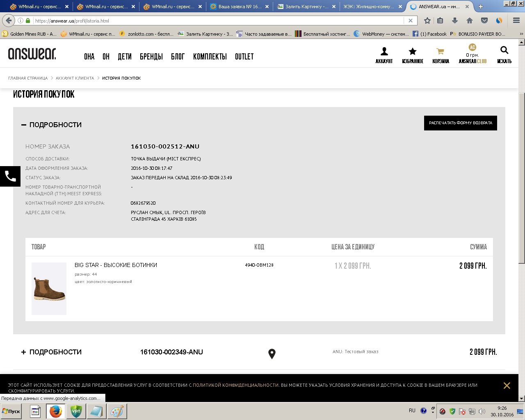Dismiss the cookie notice with the X
Viewport: 525px width, 420px height.
507,386
